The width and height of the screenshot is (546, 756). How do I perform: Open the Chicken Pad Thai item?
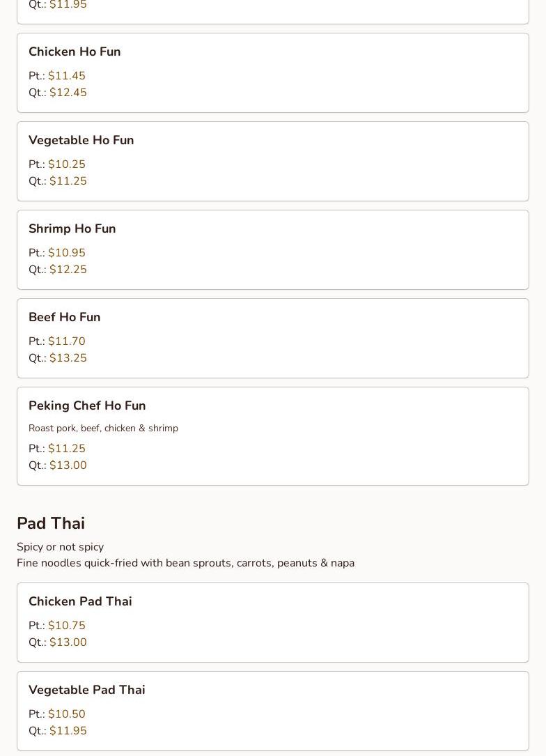point(80,601)
